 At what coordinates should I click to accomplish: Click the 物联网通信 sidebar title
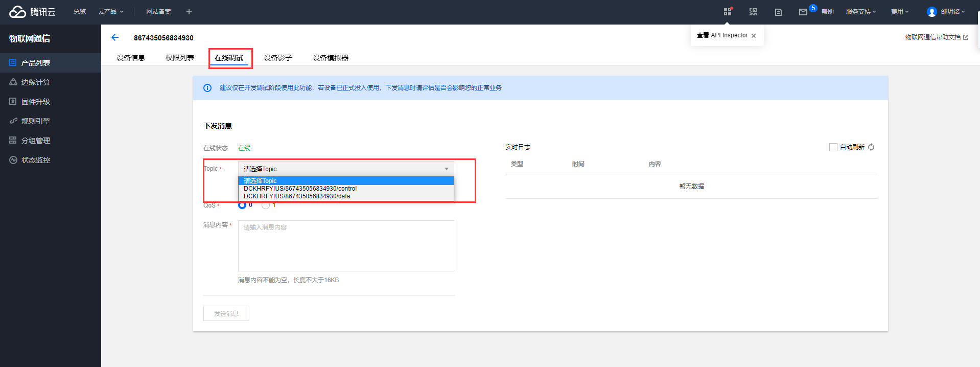pyautogui.click(x=30, y=39)
